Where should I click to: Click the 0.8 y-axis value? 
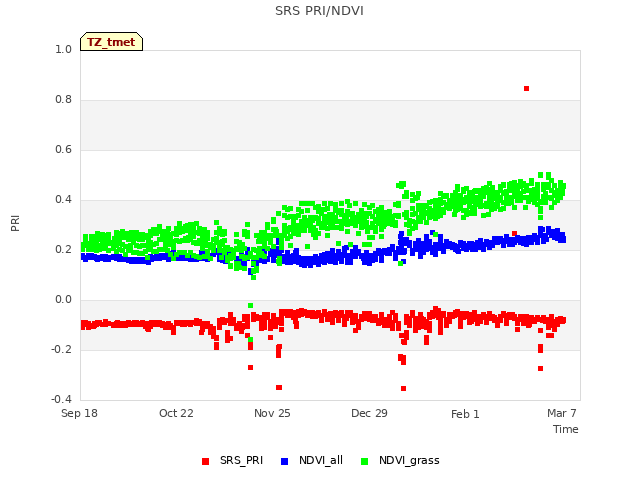click(63, 100)
